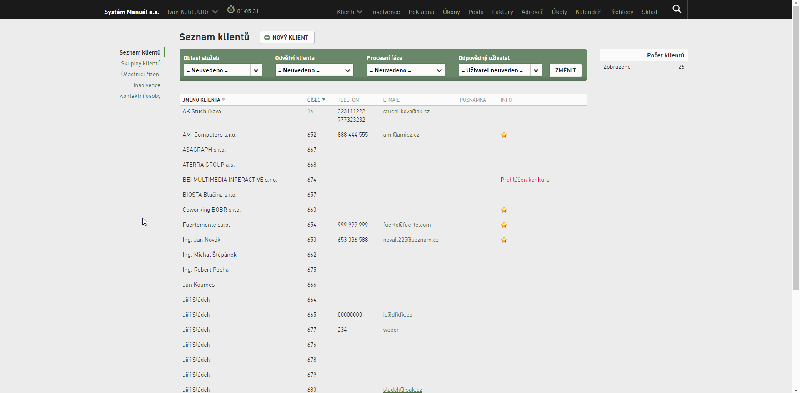Screen dimensions: 800x393
Task: Click star icon in AV Computers row
Action: click(504, 135)
